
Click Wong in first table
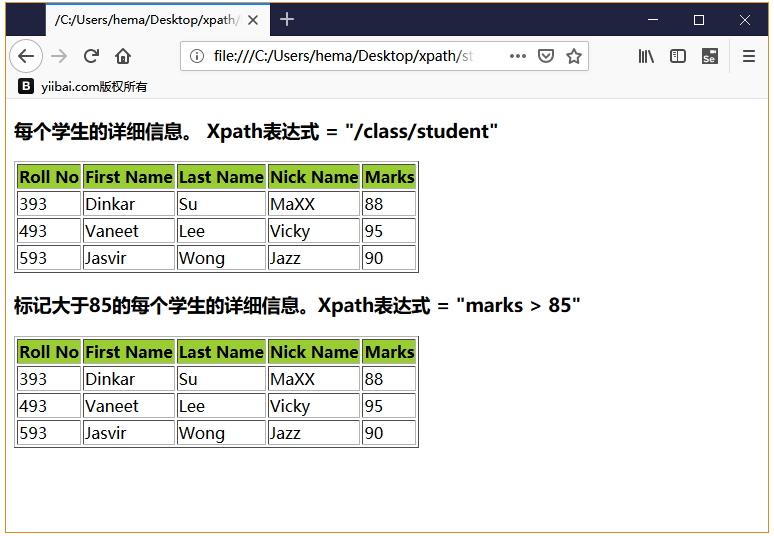click(221, 258)
